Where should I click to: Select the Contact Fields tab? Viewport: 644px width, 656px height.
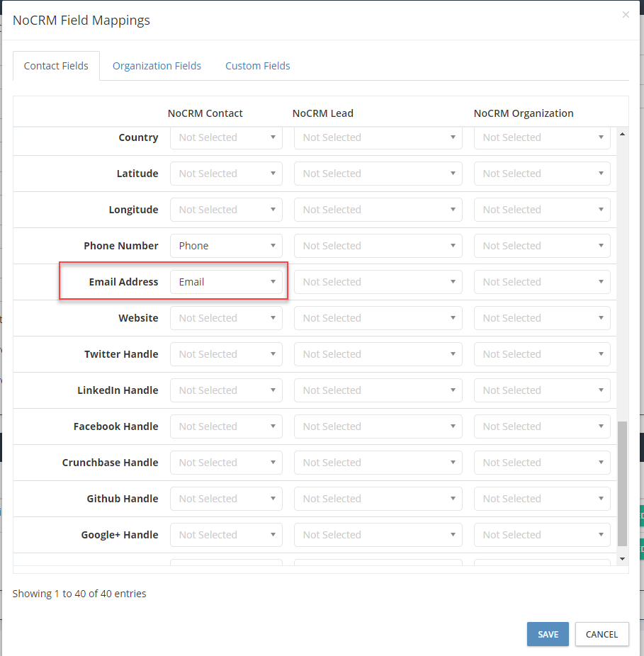pos(56,66)
